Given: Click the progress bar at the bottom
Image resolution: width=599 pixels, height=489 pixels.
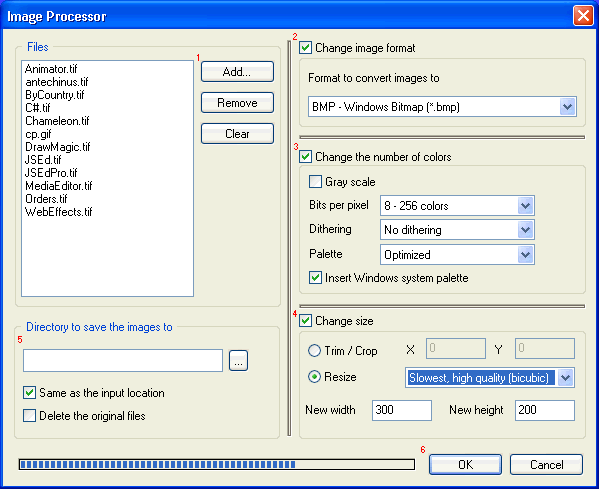Looking at the screenshot, I should coord(217,465).
